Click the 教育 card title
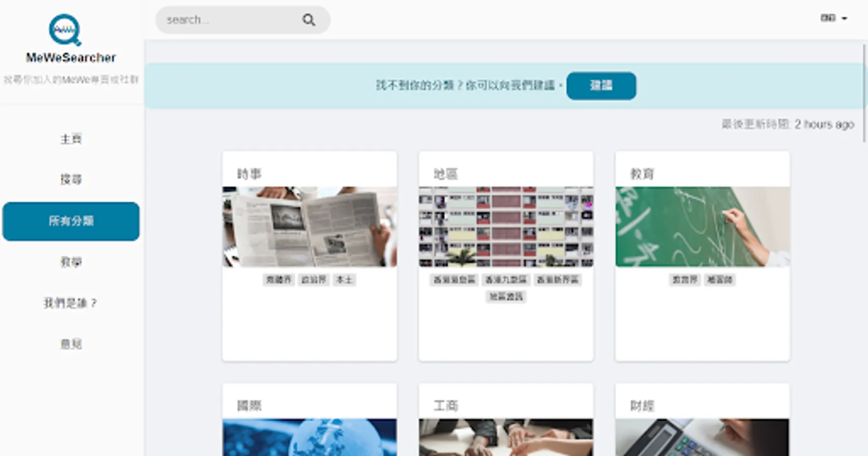This screenshot has height=456, width=868. (x=642, y=174)
